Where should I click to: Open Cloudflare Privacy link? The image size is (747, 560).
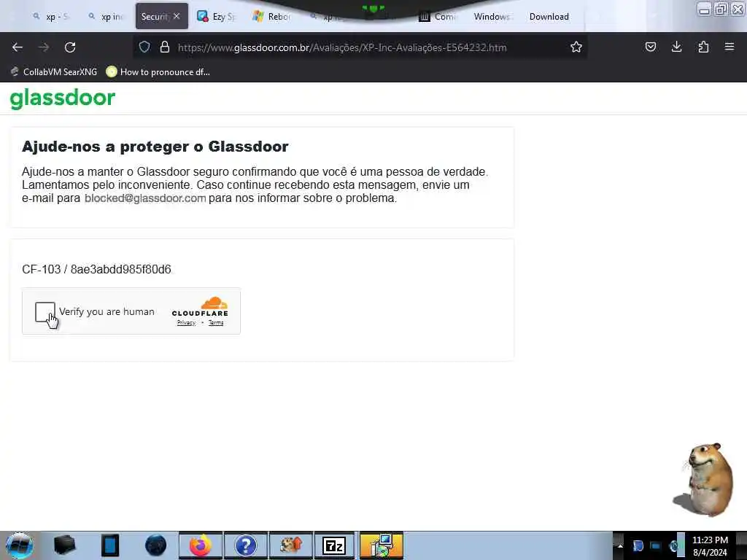pyautogui.click(x=186, y=323)
